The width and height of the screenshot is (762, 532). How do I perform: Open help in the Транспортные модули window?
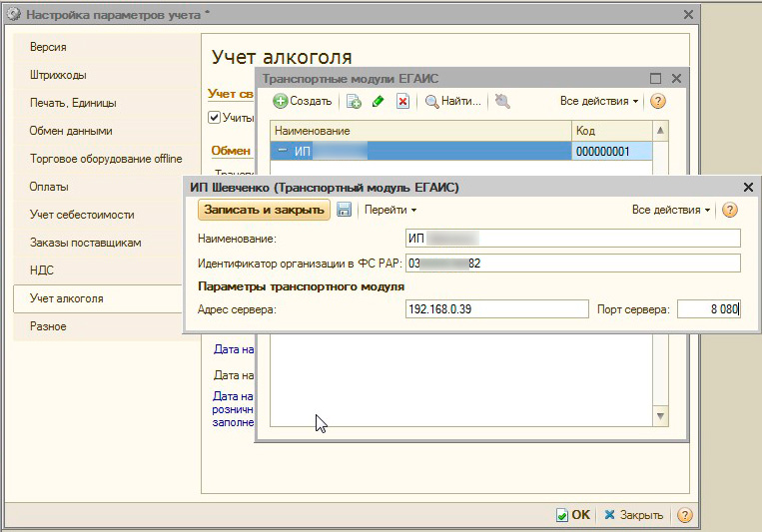[x=657, y=101]
